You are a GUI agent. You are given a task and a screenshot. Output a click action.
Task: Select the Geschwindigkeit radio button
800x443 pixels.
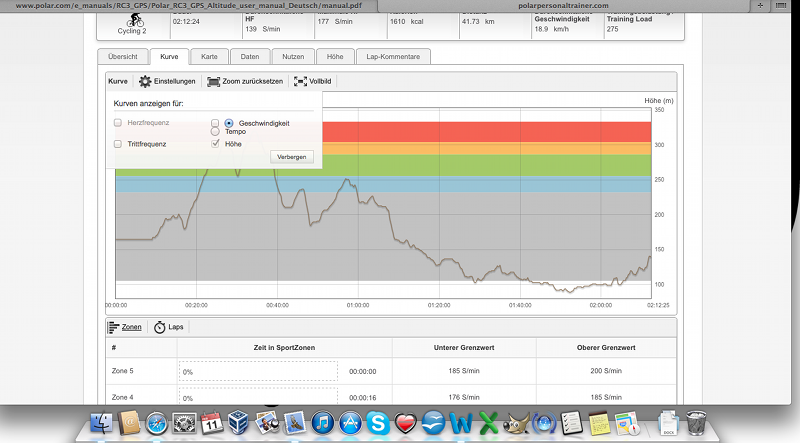point(229,122)
